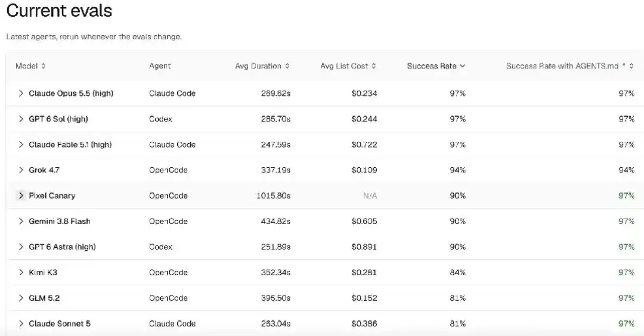Click the $0.281 cost cell

[x=364, y=272]
